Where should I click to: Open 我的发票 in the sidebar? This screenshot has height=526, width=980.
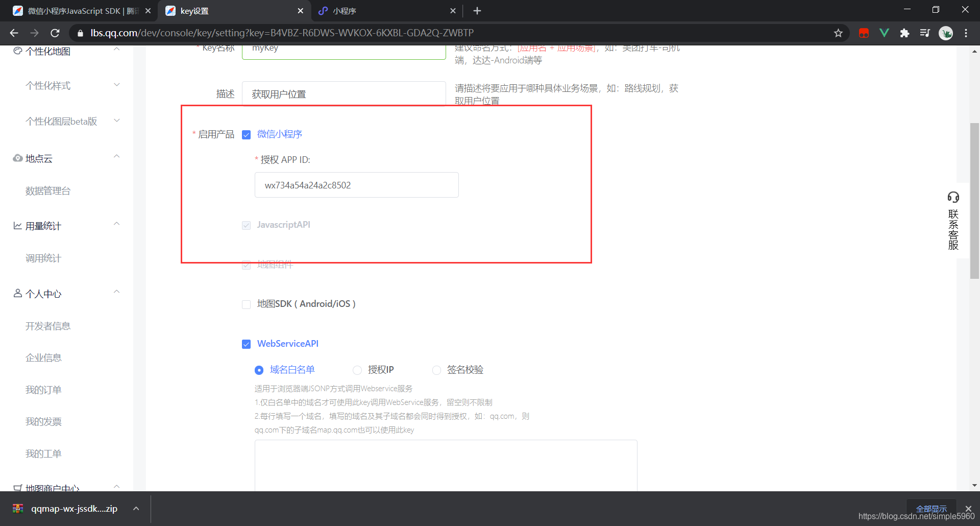(x=43, y=422)
